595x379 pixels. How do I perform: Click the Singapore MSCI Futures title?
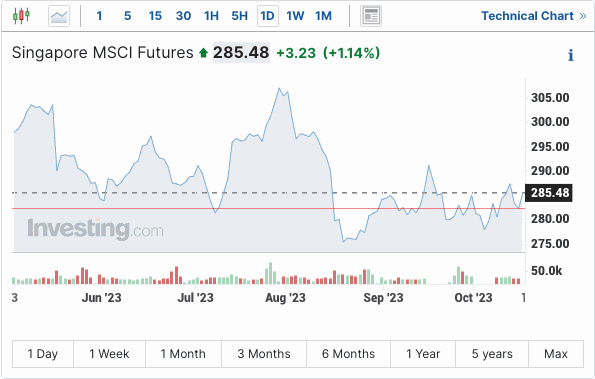click(x=102, y=53)
